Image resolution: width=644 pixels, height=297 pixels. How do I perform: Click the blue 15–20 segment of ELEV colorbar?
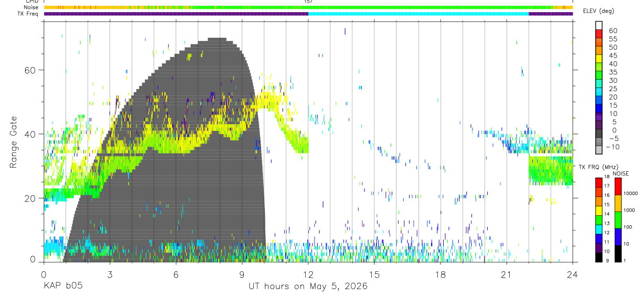pyautogui.click(x=599, y=101)
